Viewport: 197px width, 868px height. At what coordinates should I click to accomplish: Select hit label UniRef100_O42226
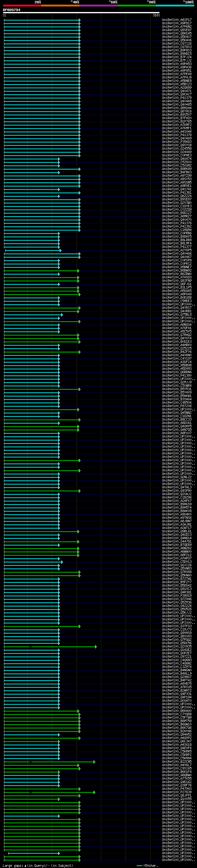pos(177,606)
